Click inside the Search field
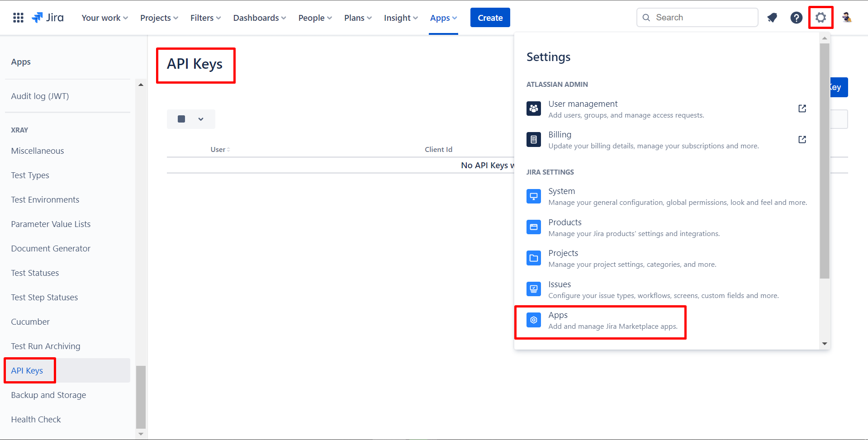The width and height of the screenshot is (868, 440). coord(697,17)
